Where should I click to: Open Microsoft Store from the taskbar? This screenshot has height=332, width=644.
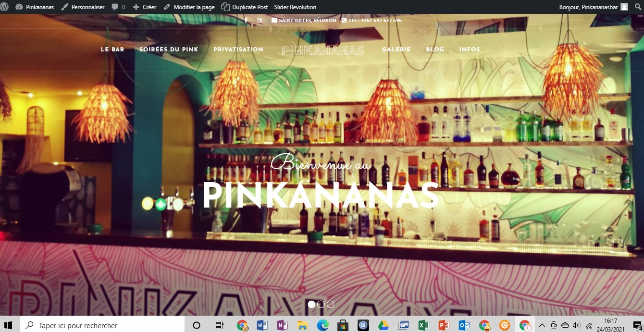(x=343, y=325)
